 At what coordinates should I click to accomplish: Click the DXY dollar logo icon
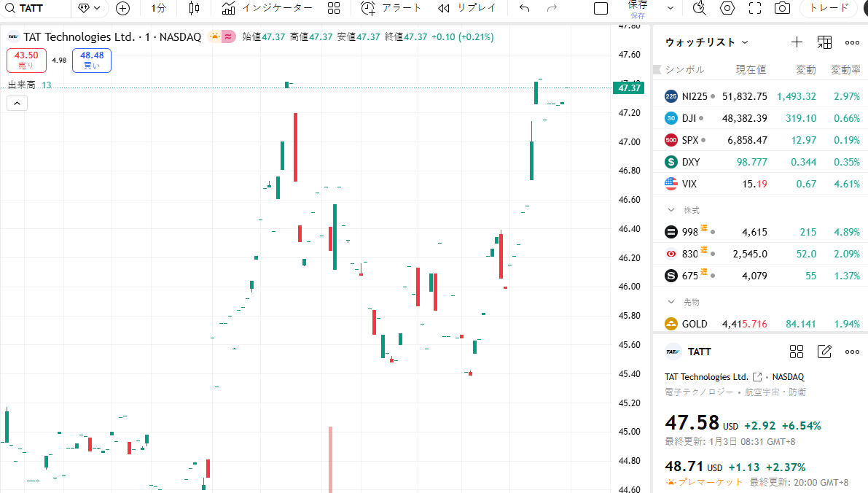coord(671,162)
